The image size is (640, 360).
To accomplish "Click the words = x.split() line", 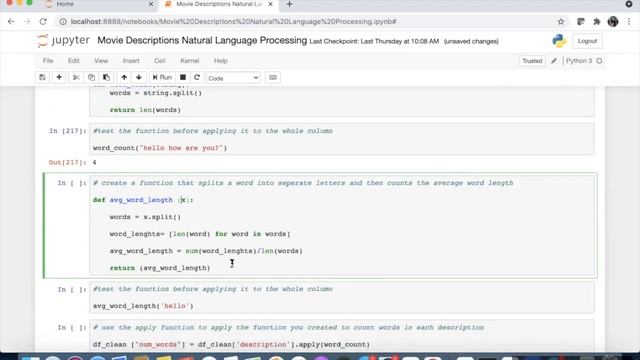I will click(145, 217).
